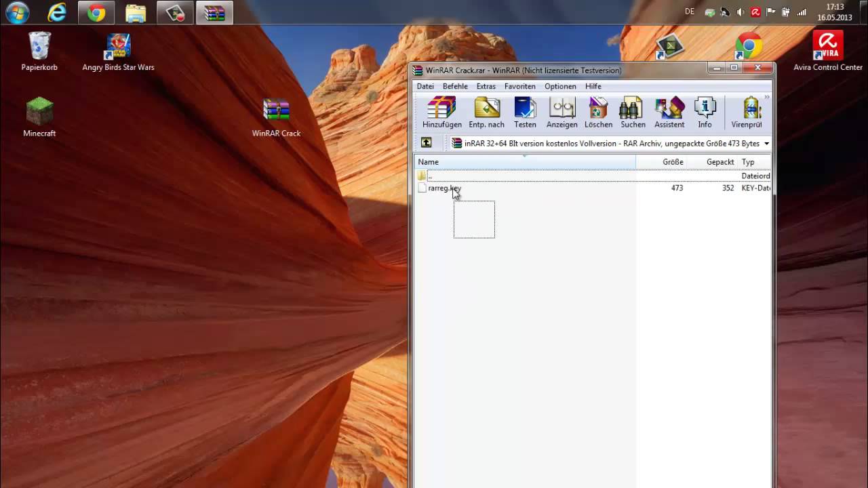Click the Suchen binoculars icon
The image size is (868, 488).
pos(633,113)
